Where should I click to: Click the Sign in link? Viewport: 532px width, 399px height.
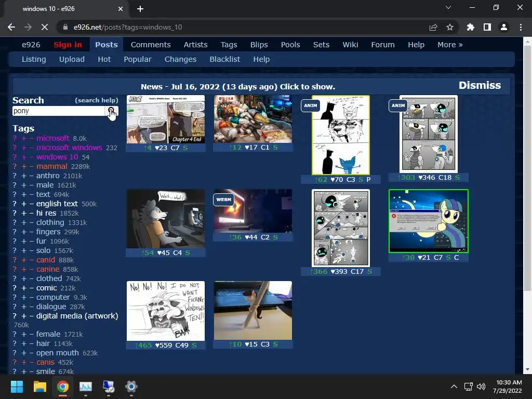point(68,45)
